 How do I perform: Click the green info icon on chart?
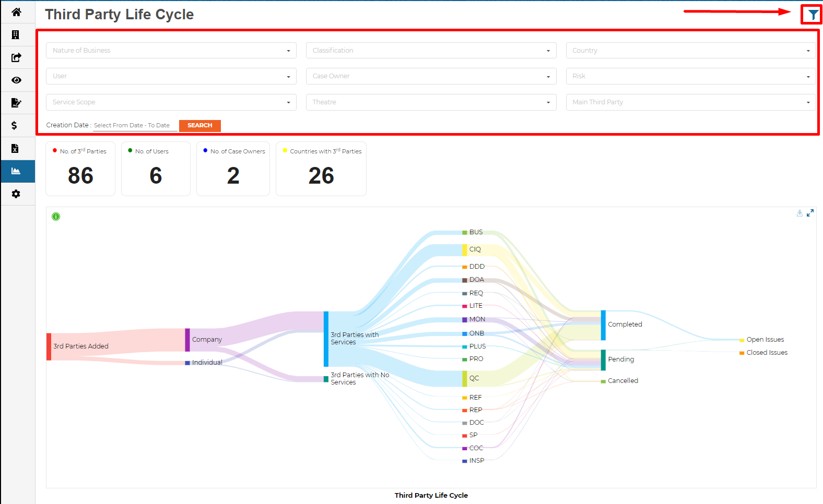click(x=56, y=217)
